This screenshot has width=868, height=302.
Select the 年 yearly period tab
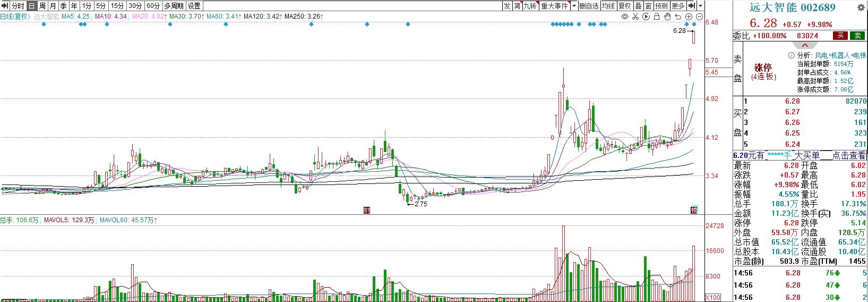[74, 6]
